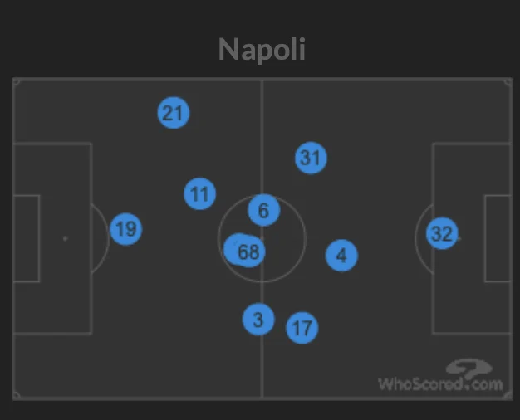
Task: Click the bottom-left corner arc
Action: [15, 395]
